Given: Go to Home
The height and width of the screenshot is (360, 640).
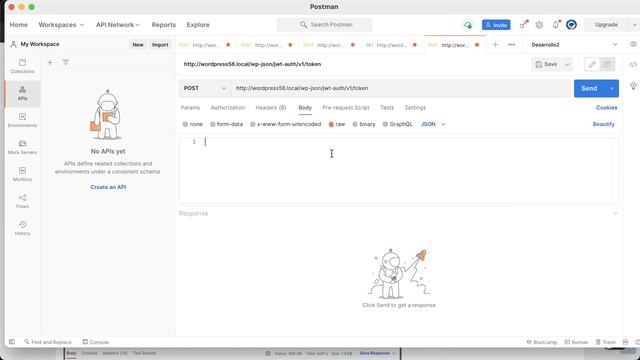Looking at the screenshot, I should tap(19, 25).
